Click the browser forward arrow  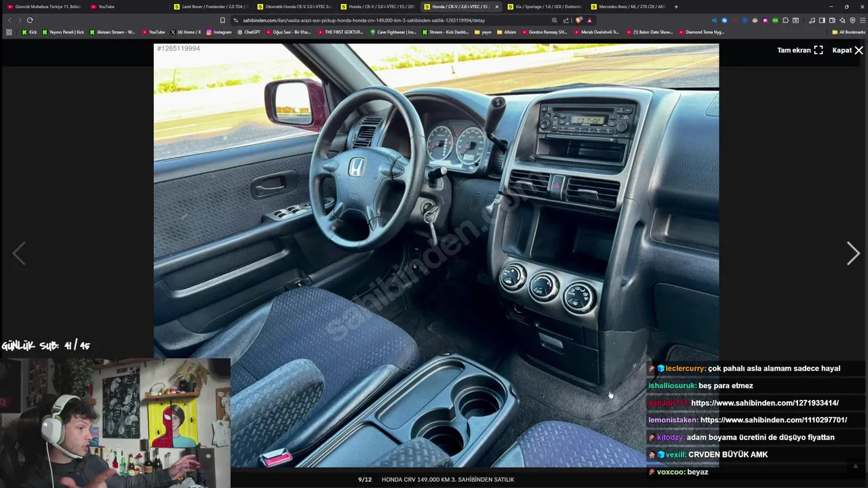coord(19,20)
